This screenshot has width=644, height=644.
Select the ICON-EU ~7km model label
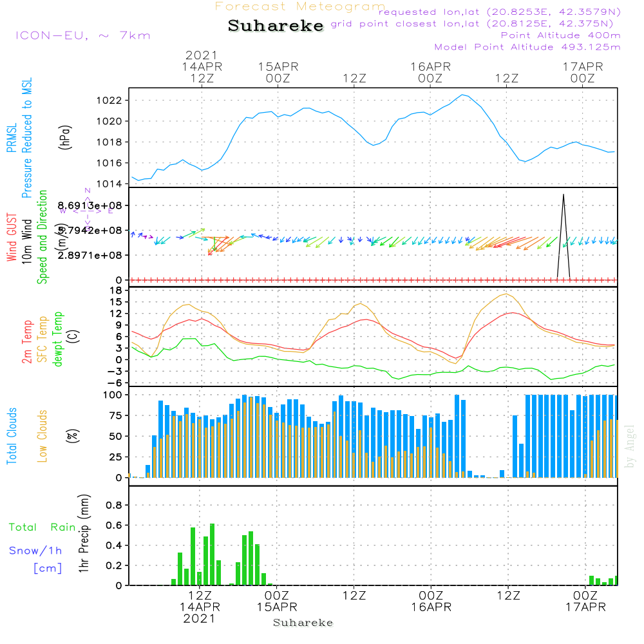[x=82, y=35]
